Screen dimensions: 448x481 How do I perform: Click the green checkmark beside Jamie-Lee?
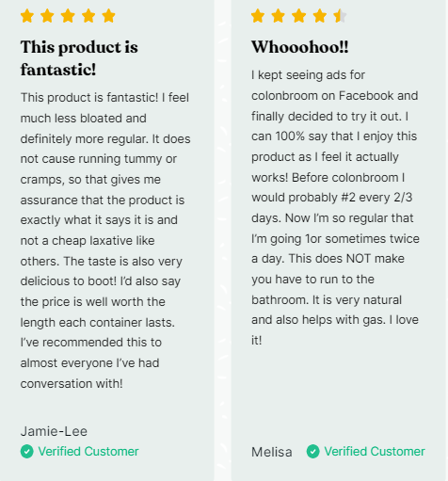click(x=27, y=452)
